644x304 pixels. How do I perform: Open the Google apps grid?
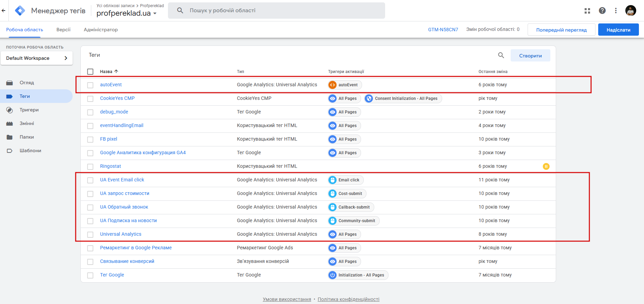tap(587, 11)
